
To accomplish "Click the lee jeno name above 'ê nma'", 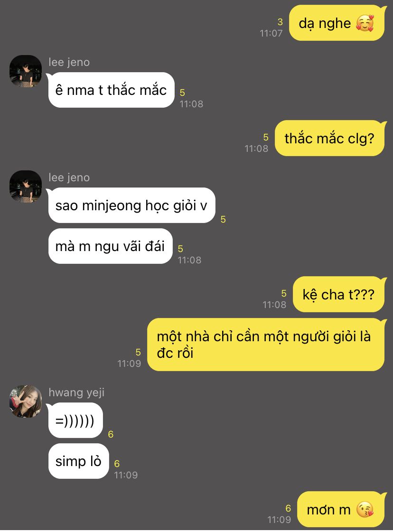I will (x=69, y=62).
